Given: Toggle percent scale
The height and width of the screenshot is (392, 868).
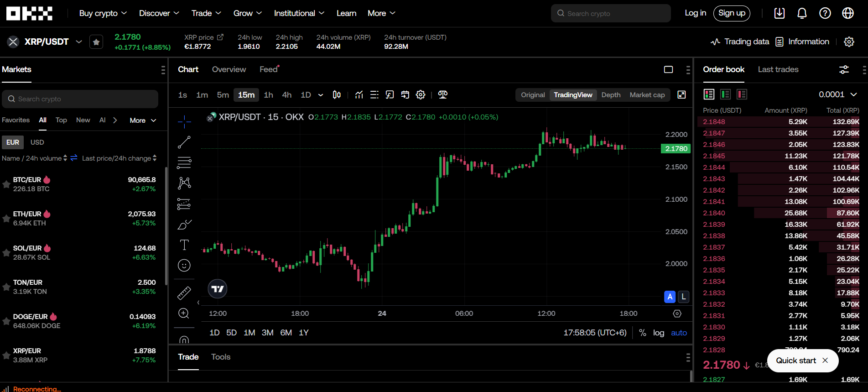Looking at the screenshot, I should (642, 333).
